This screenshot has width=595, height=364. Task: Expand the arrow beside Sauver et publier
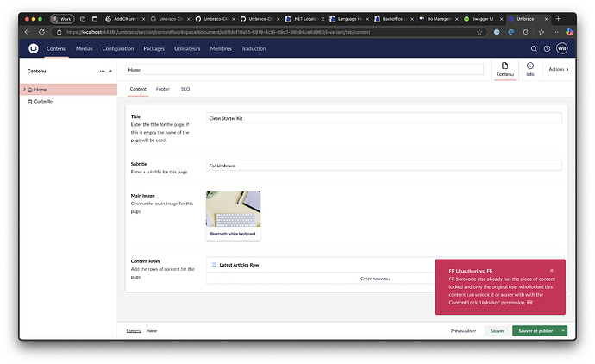pos(563,331)
